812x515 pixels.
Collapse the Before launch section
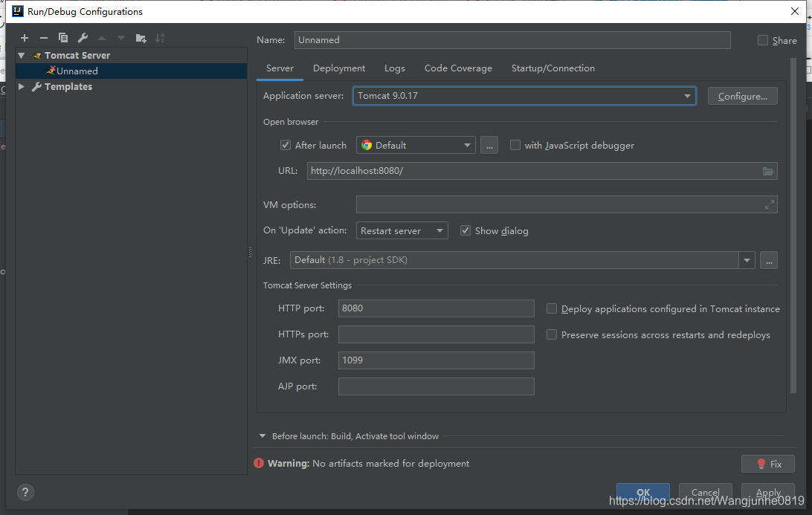pos(262,435)
